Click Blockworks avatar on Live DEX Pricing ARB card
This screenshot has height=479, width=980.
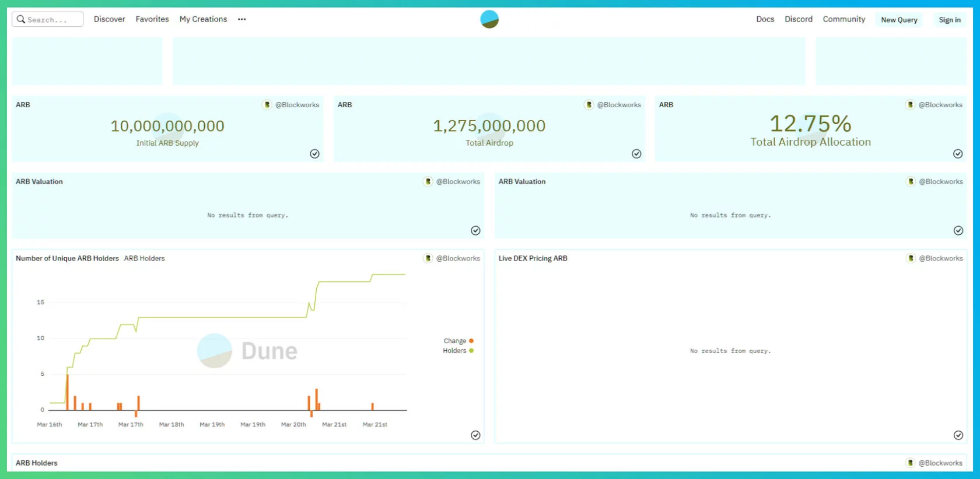911,259
